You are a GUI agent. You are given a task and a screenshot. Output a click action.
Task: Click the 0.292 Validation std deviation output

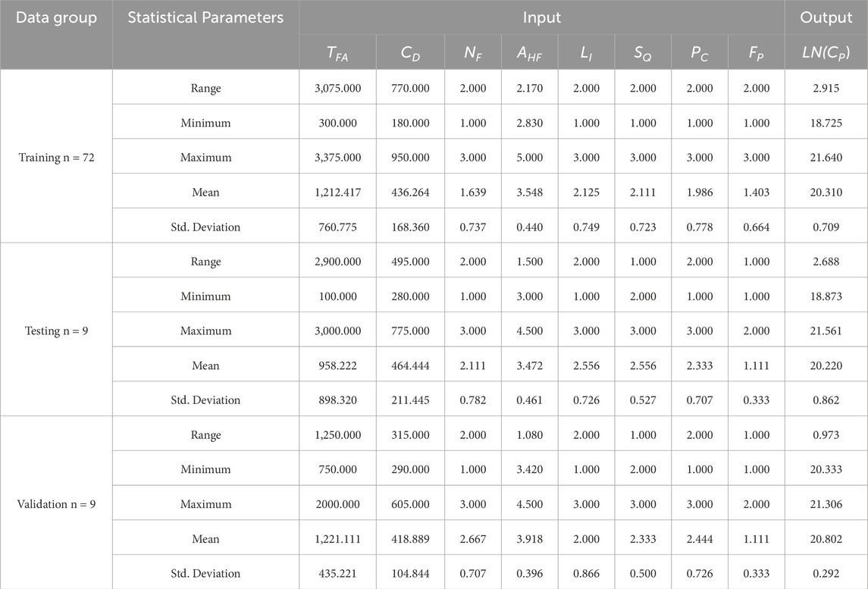pos(826,573)
